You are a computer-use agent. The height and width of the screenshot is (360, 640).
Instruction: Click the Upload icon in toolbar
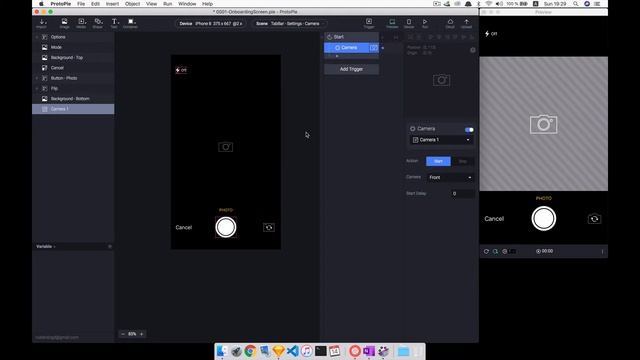467,23
